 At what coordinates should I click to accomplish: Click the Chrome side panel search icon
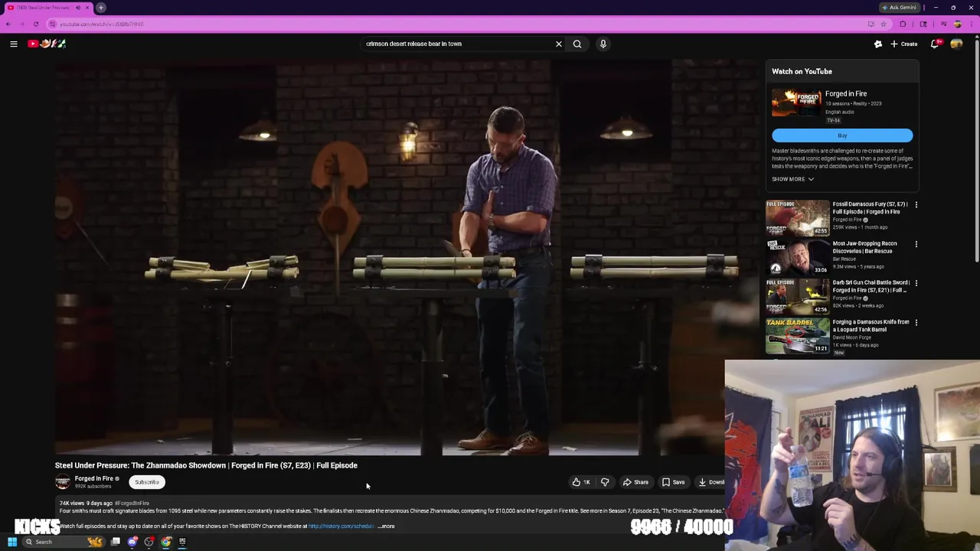pos(923,24)
